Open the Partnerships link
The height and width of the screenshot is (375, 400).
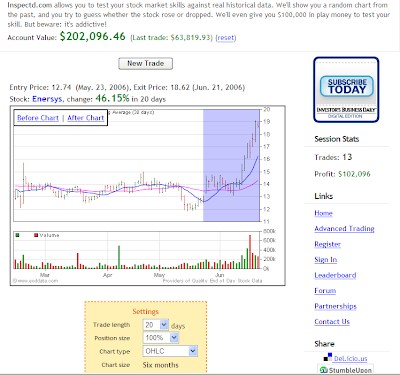click(335, 306)
